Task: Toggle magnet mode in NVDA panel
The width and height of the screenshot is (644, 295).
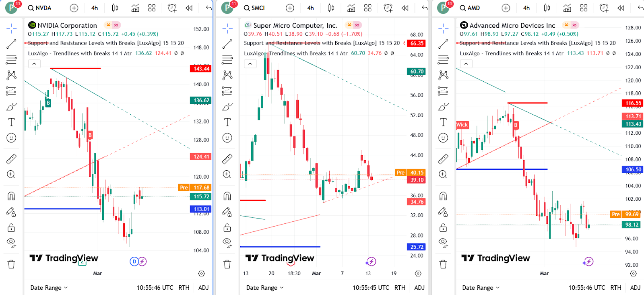Action: [11, 196]
